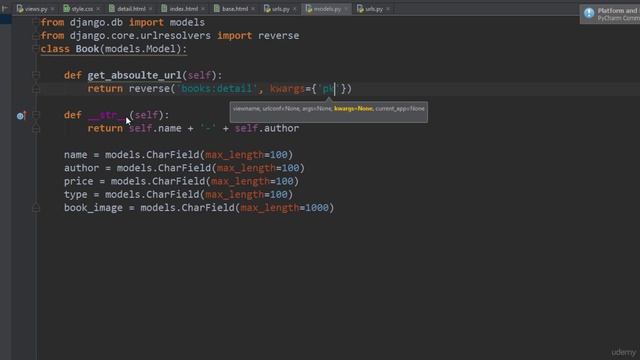Click fold end marker on return reverse line
Screen dimensions: 640x360
[36, 89]
